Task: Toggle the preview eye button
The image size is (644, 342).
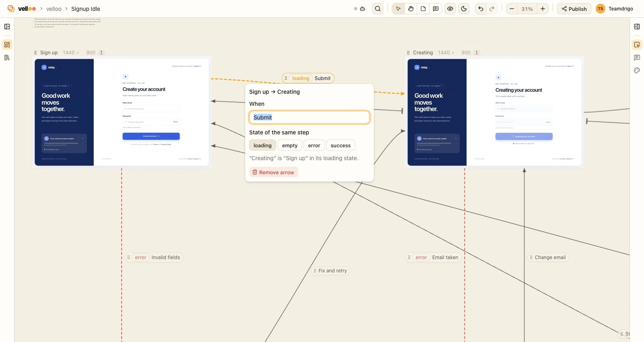Action: (x=450, y=8)
